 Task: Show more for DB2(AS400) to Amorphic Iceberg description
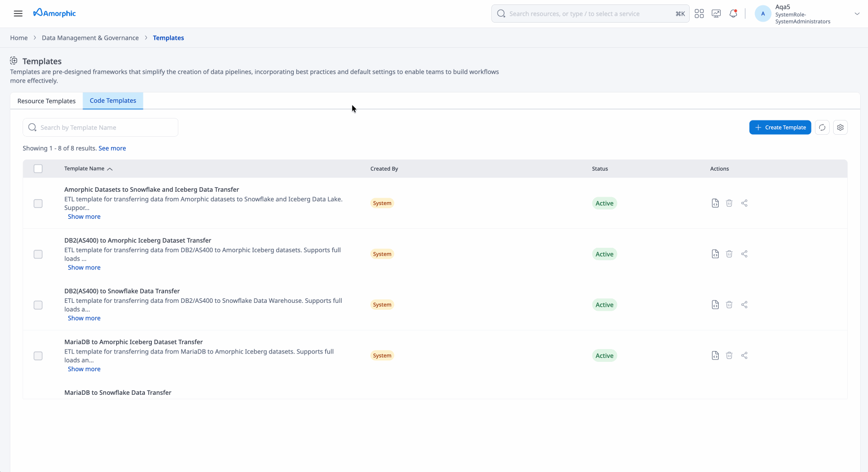click(84, 267)
